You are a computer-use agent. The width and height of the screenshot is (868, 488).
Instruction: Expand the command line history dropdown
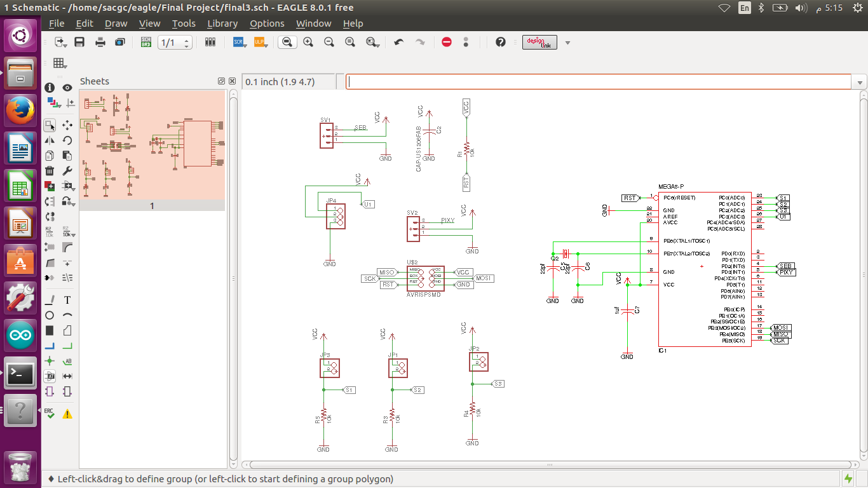[x=860, y=83]
